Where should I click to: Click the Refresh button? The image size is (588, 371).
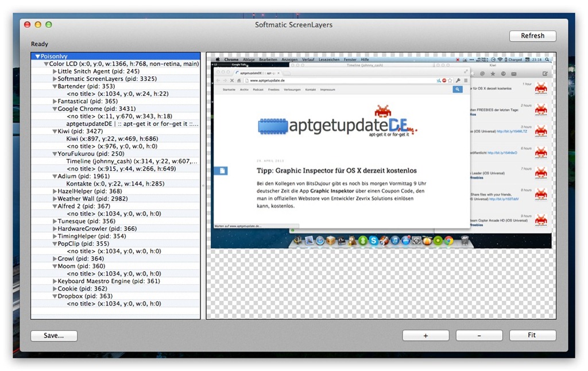[532, 36]
